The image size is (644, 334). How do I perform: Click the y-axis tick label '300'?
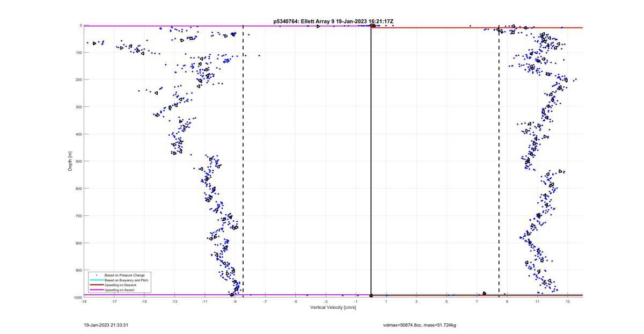pos(78,107)
